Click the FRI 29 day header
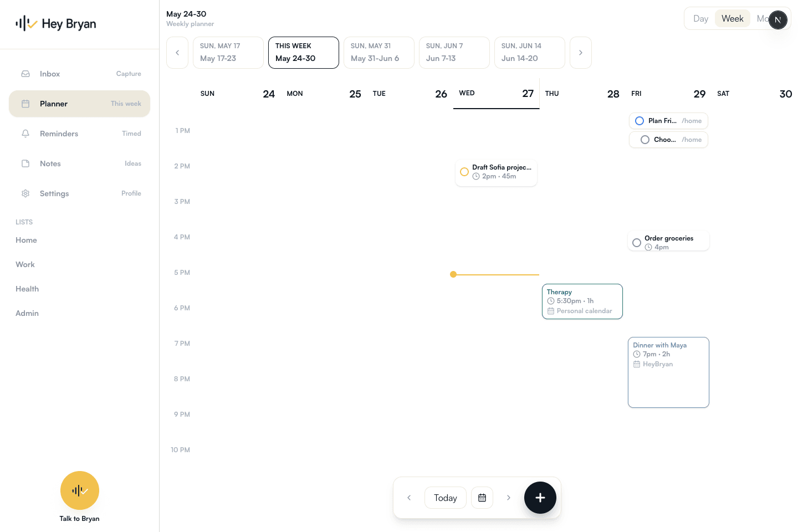798x532 pixels. coord(668,94)
